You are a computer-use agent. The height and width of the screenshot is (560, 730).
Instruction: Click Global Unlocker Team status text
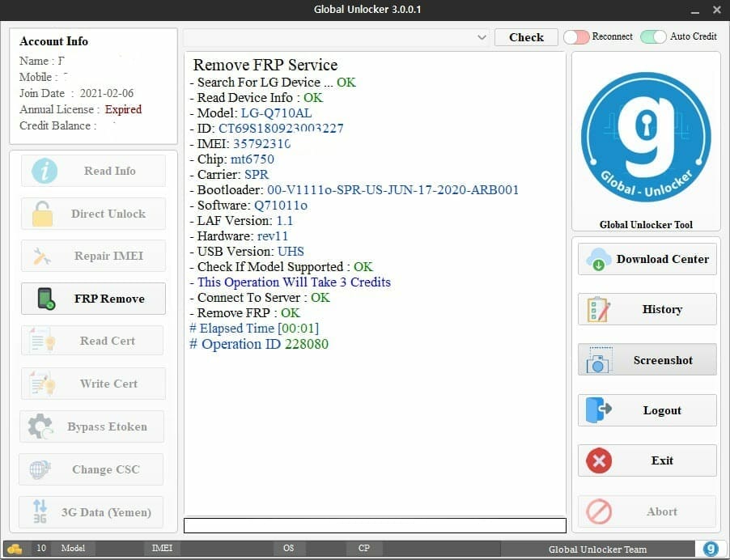(597, 549)
